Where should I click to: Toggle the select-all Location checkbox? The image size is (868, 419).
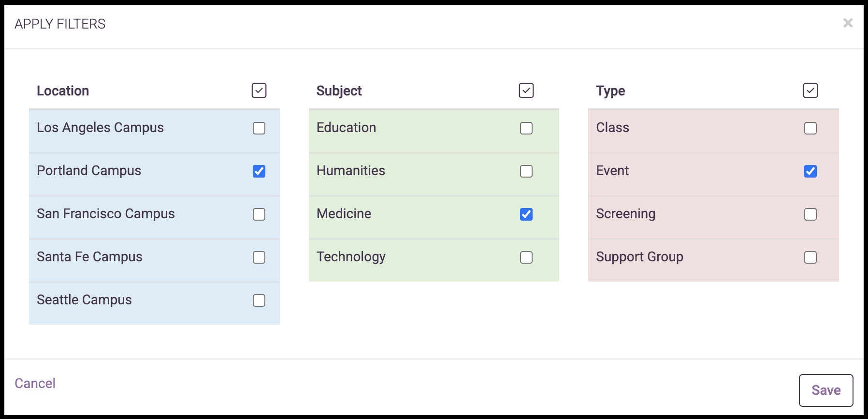(259, 90)
